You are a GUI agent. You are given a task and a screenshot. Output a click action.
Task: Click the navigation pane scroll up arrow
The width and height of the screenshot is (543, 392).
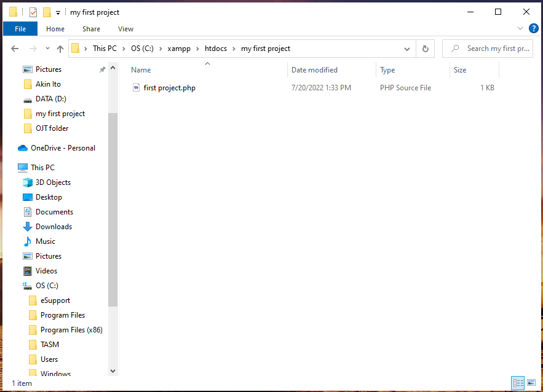pos(113,68)
